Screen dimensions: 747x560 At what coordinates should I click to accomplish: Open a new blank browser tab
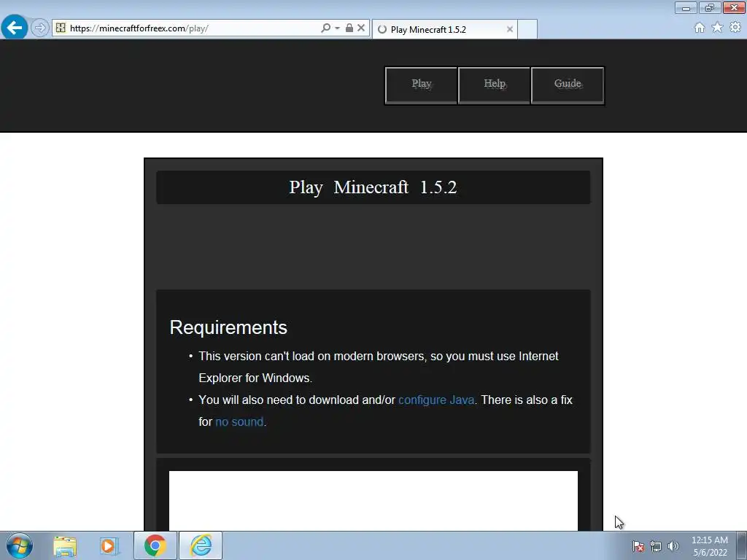click(x=527, y=29)
